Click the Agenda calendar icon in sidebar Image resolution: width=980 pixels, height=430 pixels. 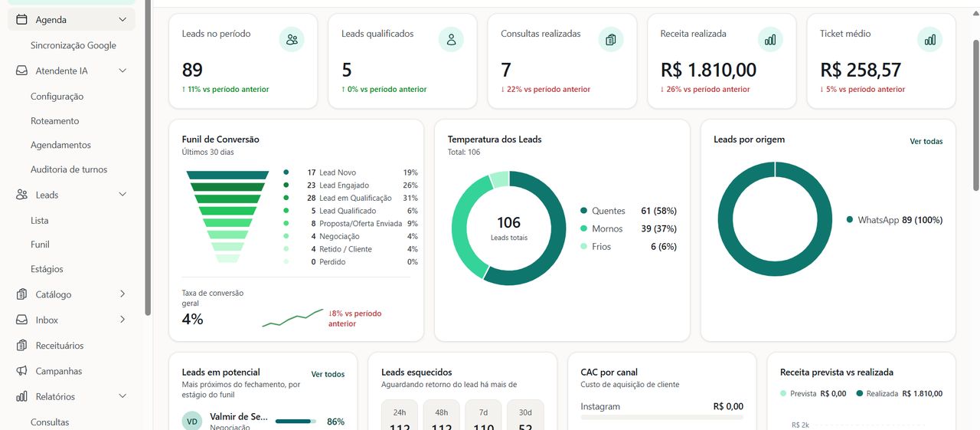click(x=21, y=19)
